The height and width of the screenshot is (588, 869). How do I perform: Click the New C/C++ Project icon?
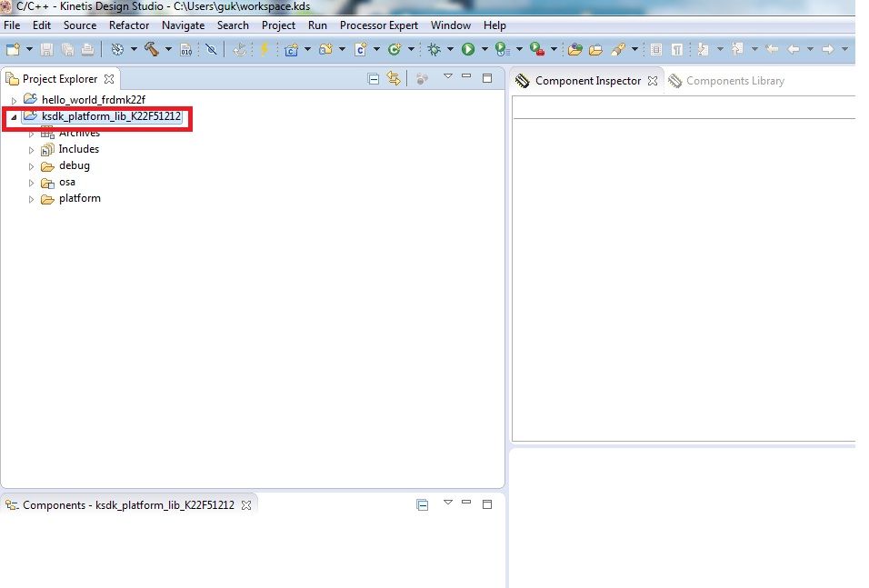click(292, 49)
